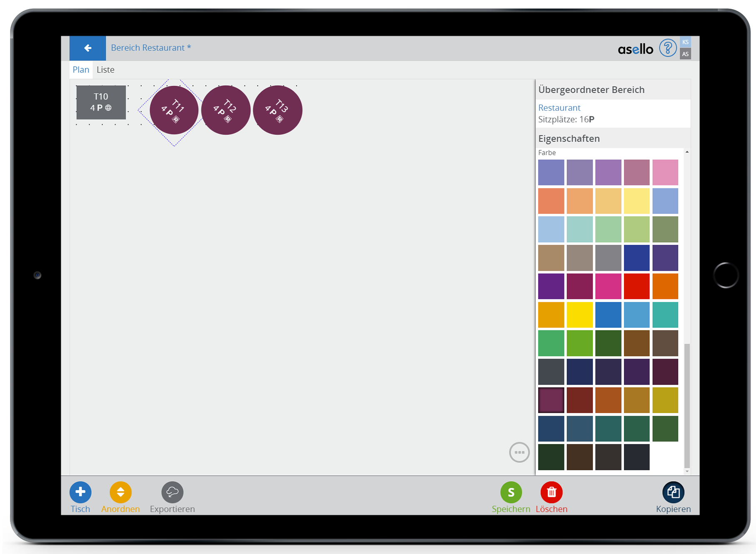756x554 pixels.
Task: Click the back arrow button
Action: [87, 48]
